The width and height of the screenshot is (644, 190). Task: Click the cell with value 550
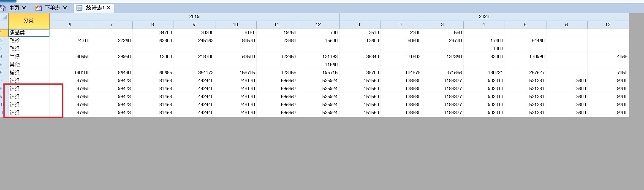click(443, 32)
